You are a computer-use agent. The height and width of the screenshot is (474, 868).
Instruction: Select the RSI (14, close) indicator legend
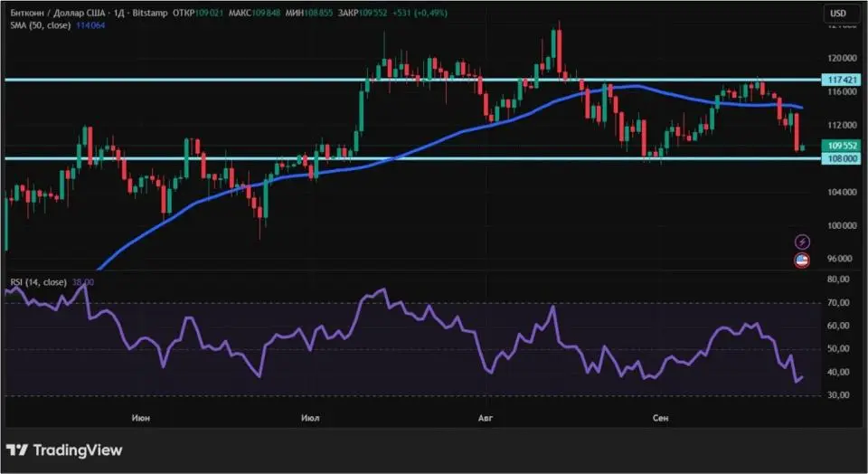point(38,282)
